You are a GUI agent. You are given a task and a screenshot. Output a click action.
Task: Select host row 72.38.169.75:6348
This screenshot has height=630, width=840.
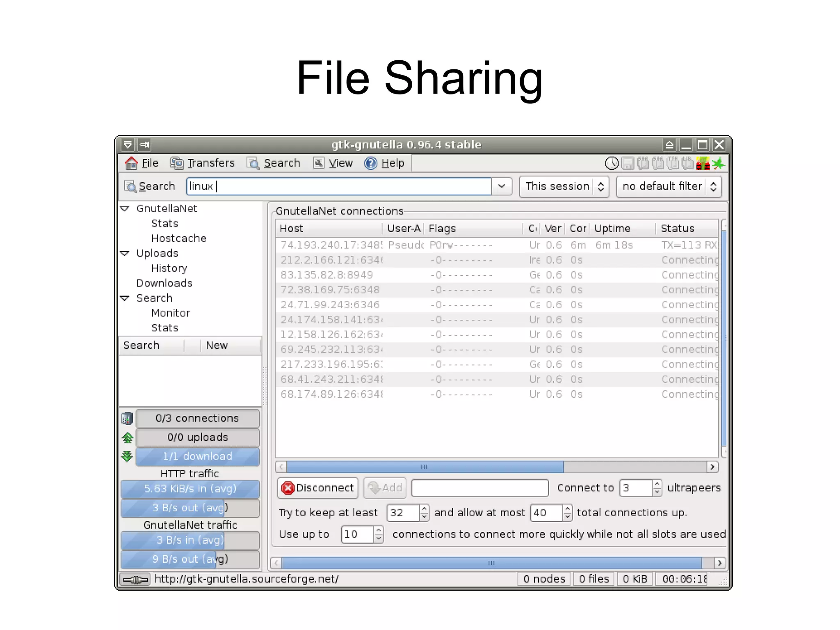[x=497, y=290]
